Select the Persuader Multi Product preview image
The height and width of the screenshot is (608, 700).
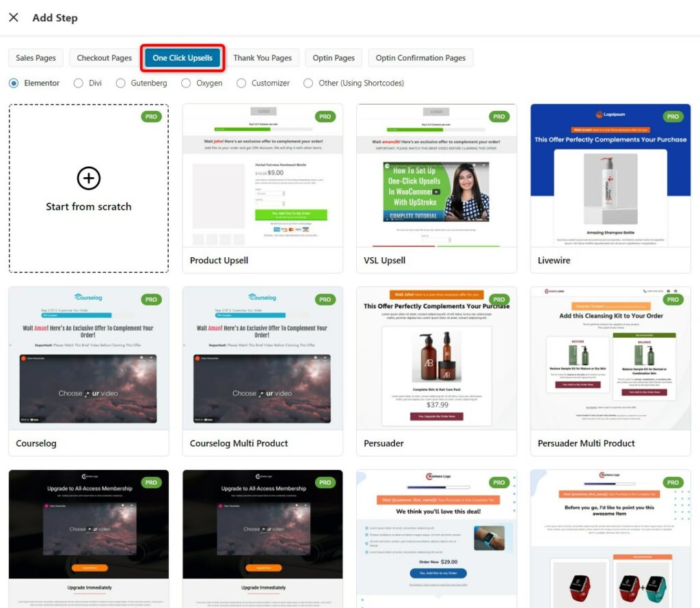pos(610,359)
